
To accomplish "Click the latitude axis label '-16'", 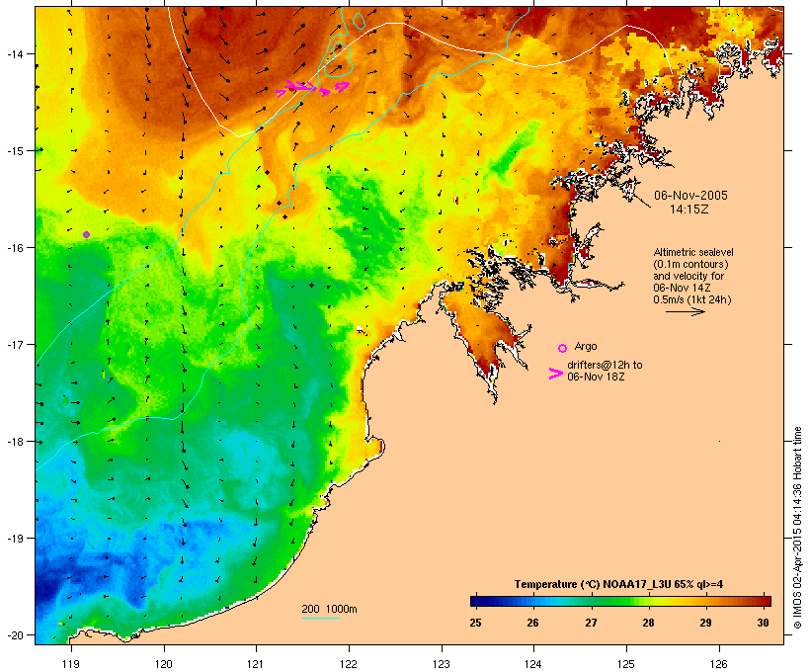I will tap(14, 248).
